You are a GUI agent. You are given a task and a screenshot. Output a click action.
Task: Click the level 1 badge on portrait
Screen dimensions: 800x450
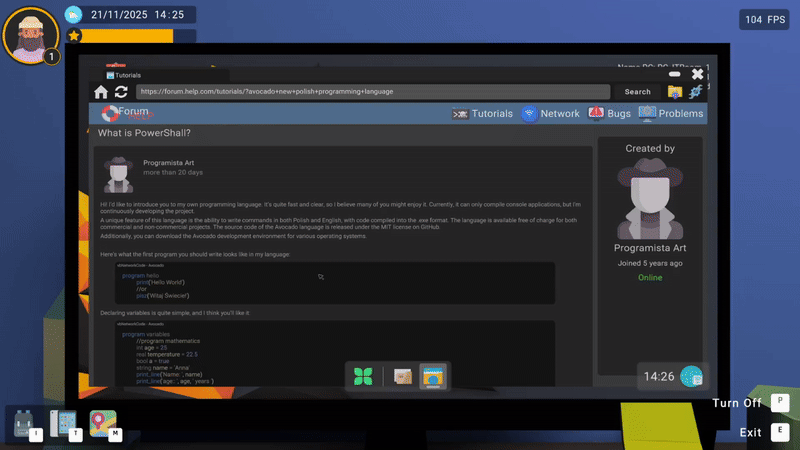click(51, 57)
